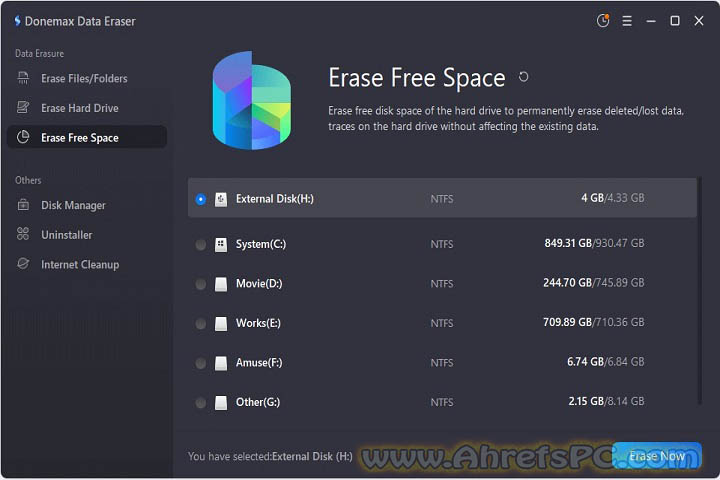Select the Movie(D:) radio button
The width and height of the screenshot is (720, 480).
[201, 284]
